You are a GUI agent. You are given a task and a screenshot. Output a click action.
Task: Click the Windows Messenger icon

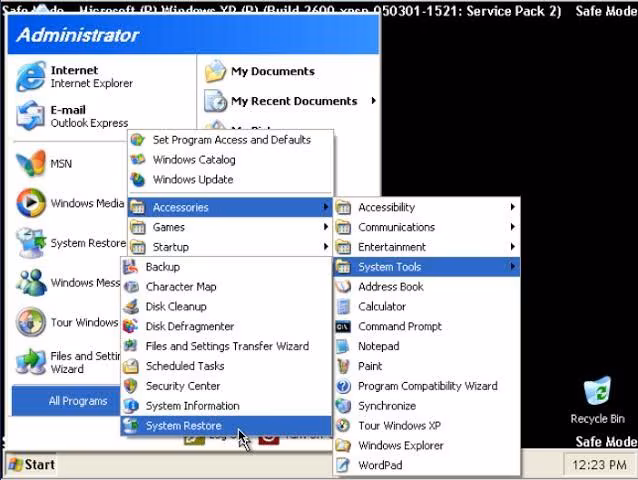point(31,282)
